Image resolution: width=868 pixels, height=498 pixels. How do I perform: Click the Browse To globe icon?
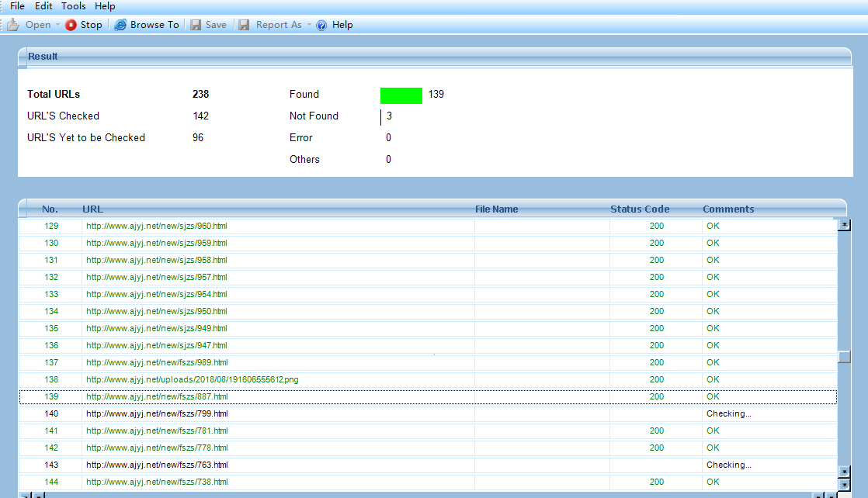[120, 25]
